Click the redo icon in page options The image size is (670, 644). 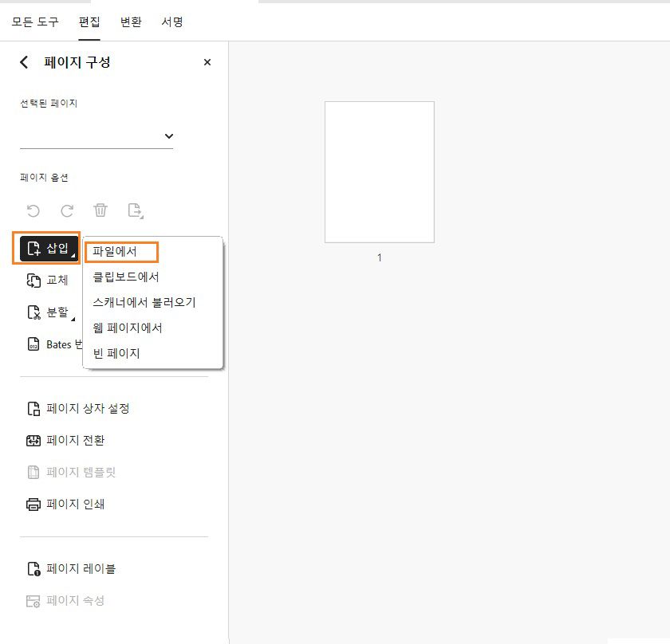coord(66,210)
